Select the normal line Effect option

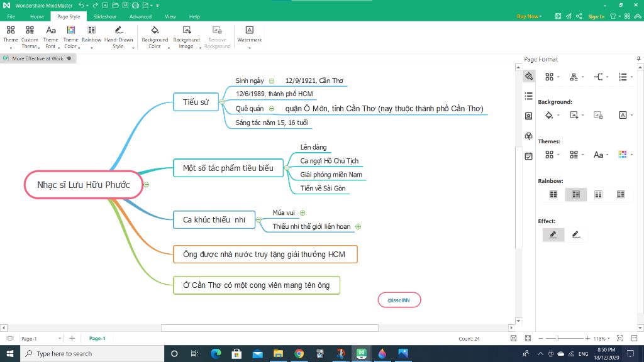click(553, 235)
